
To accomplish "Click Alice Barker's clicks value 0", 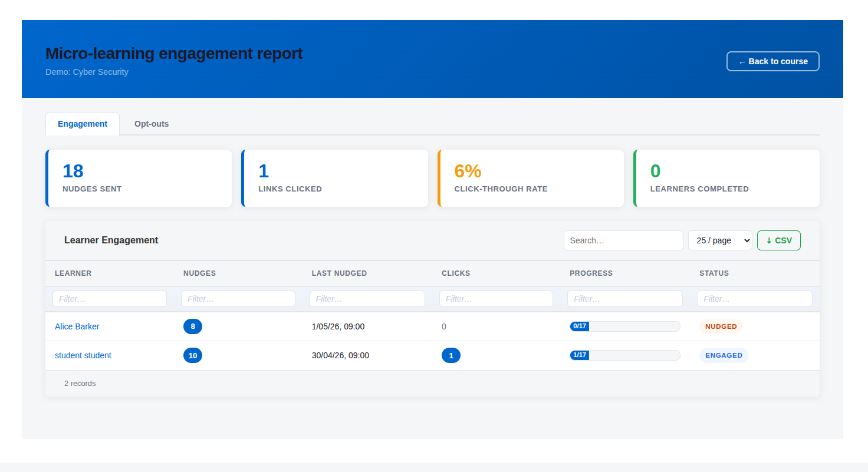I will point(444,326).
